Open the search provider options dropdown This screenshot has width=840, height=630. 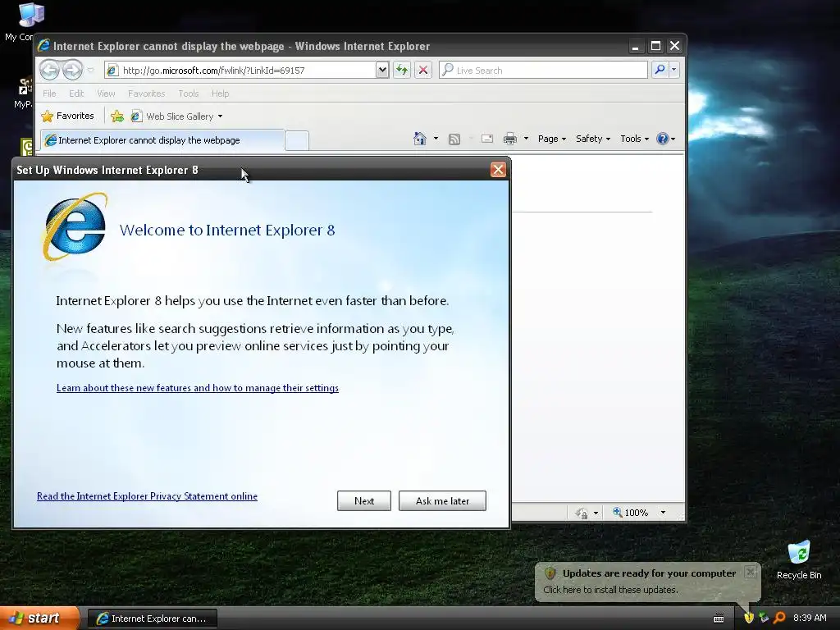coord(674,70)
